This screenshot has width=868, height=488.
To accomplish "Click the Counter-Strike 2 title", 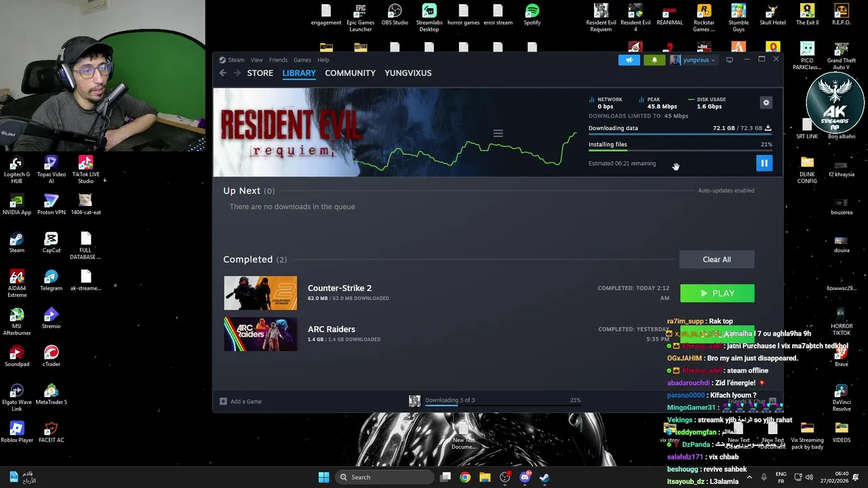I will [340, 288].
